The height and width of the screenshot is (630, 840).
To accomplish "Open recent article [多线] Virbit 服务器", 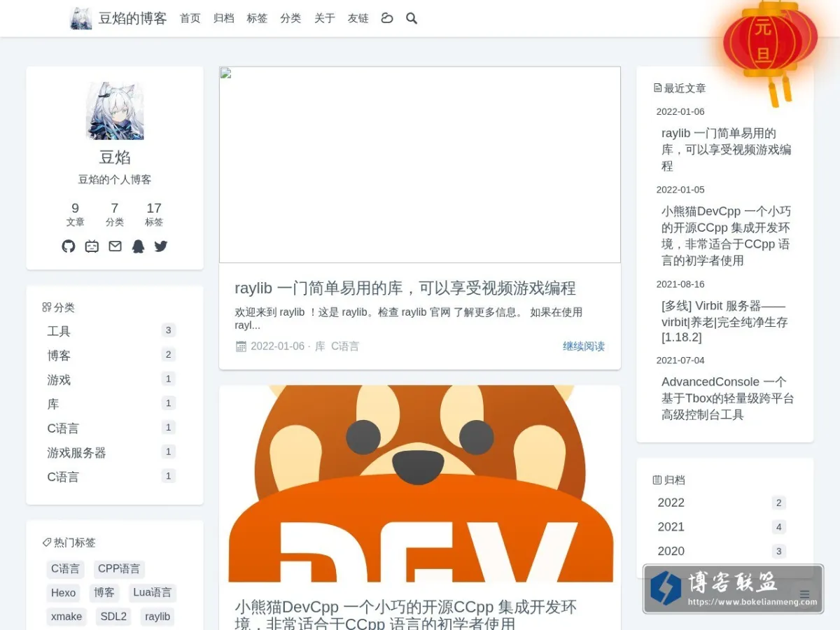I will (727, 322).
